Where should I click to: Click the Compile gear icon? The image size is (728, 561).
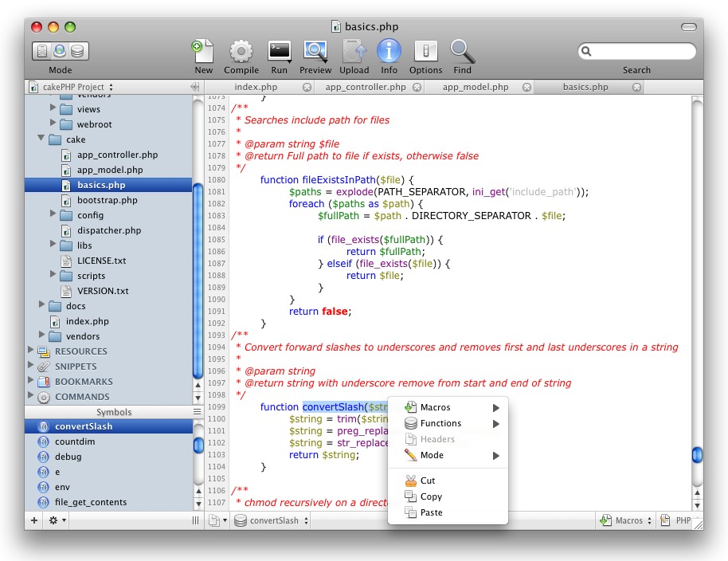point(241,51)
